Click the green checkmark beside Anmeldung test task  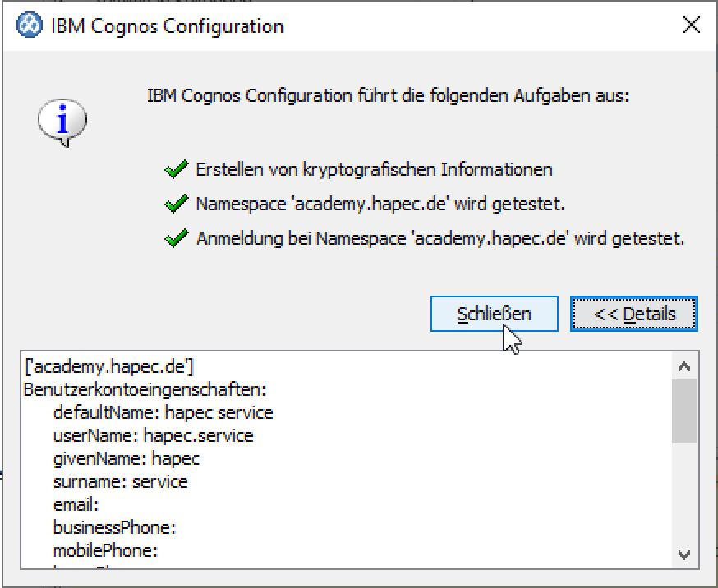pos(176,239)
